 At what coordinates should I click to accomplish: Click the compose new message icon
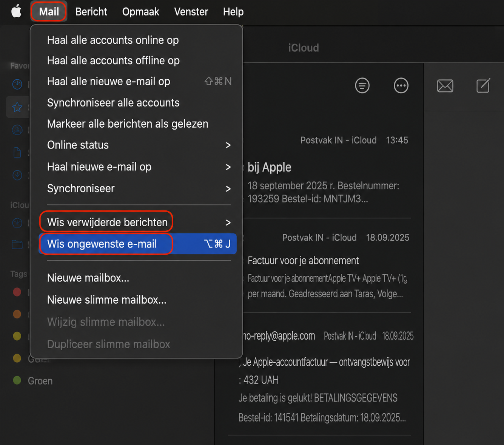[483, 85]
